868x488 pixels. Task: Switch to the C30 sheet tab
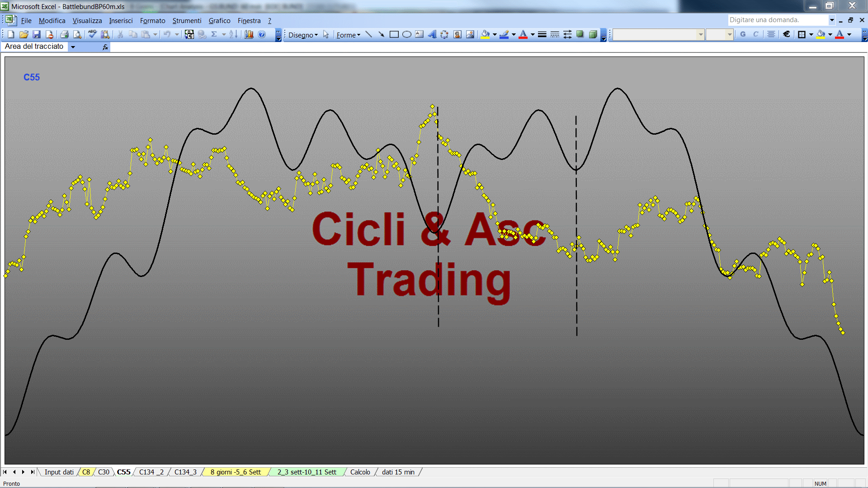(x=104, y=472)
